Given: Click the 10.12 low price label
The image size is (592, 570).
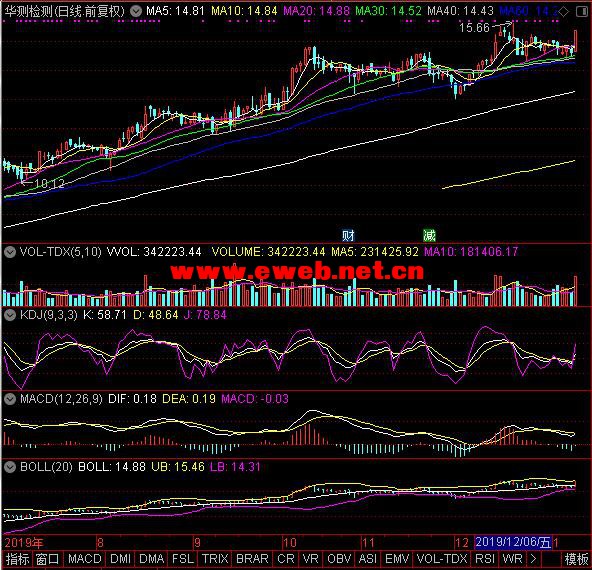Looking at the screenshot, I should 49,184.
